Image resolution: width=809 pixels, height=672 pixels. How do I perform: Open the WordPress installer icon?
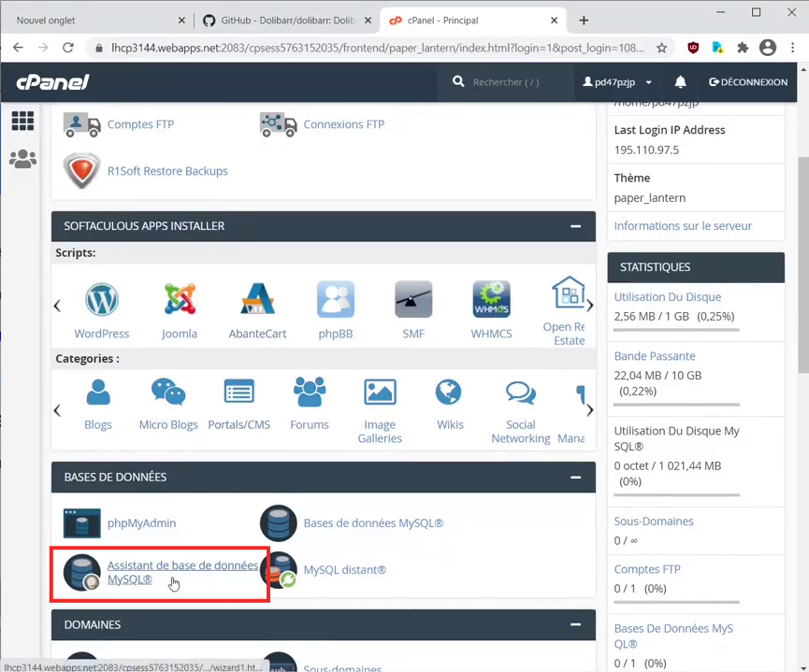[102, 300]
